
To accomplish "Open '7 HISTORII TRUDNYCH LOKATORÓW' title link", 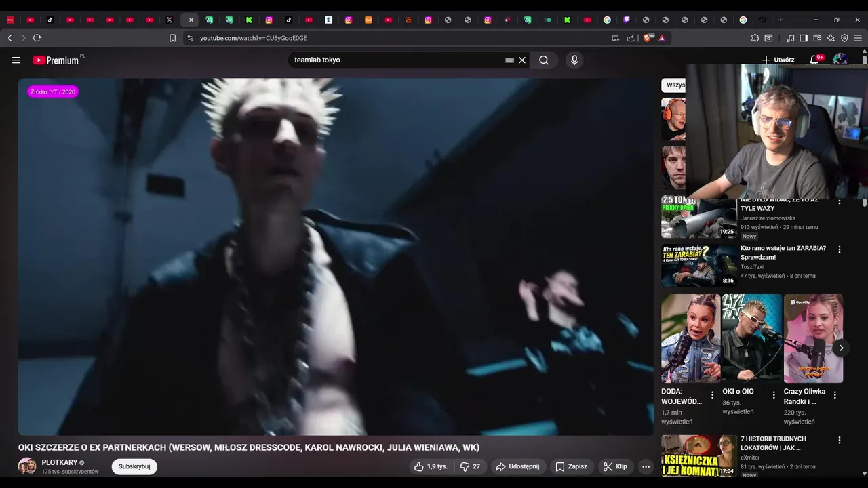I will pyautogui.click(x=773, y=443).
